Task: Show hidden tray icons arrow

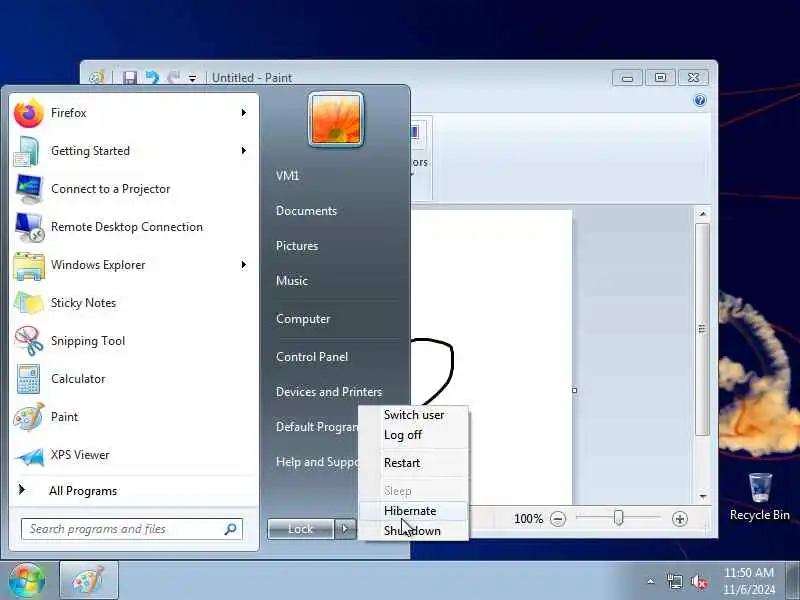Action: point(651,581)
